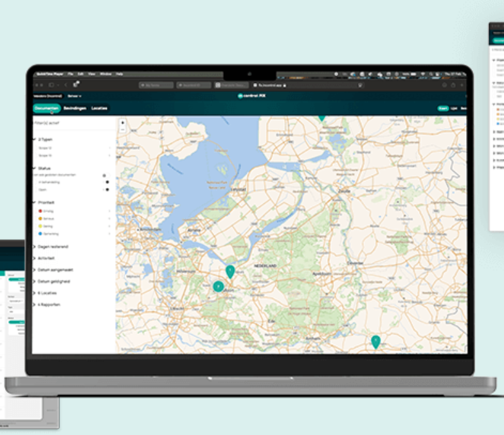Click the Lijst view button
This screenshot has width=504, height=435.
(454, 108)
